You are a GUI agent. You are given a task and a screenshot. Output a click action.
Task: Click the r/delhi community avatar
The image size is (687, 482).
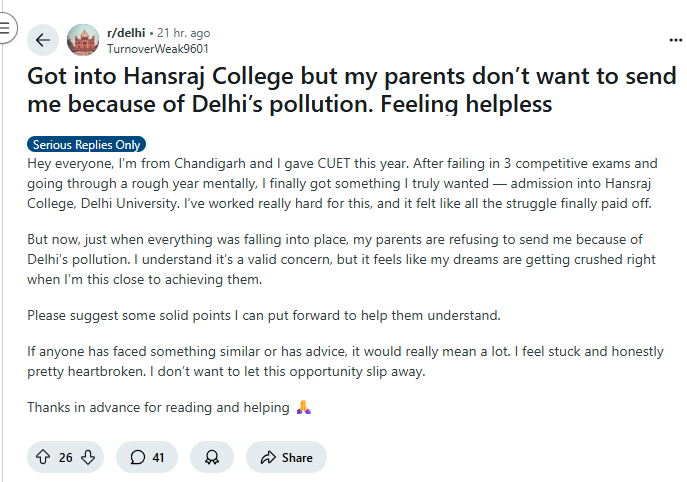click(82, 40)
